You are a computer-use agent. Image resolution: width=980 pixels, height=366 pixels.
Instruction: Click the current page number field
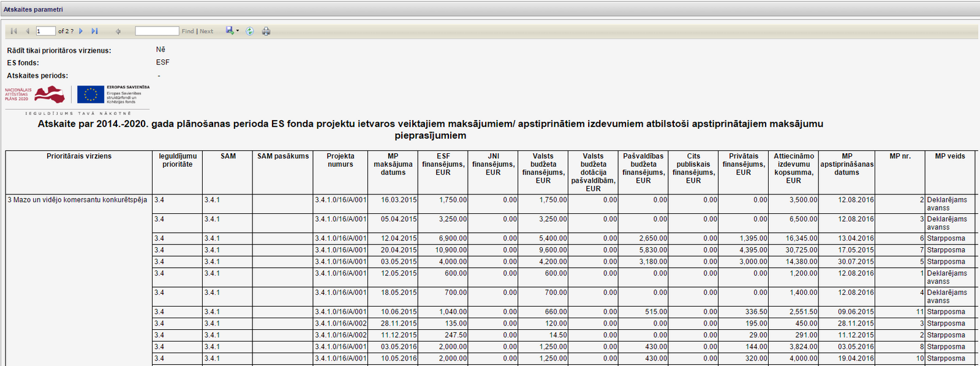point(46,31)
